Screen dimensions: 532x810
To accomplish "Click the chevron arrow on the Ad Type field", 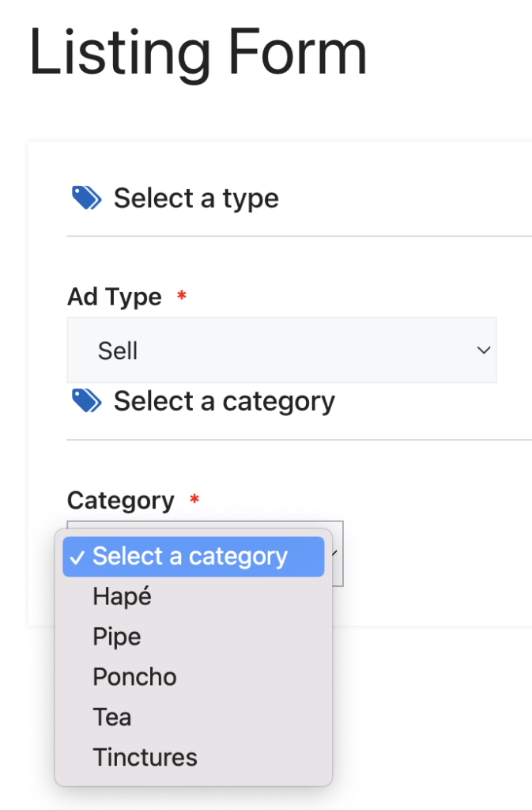I will point(484,350).
